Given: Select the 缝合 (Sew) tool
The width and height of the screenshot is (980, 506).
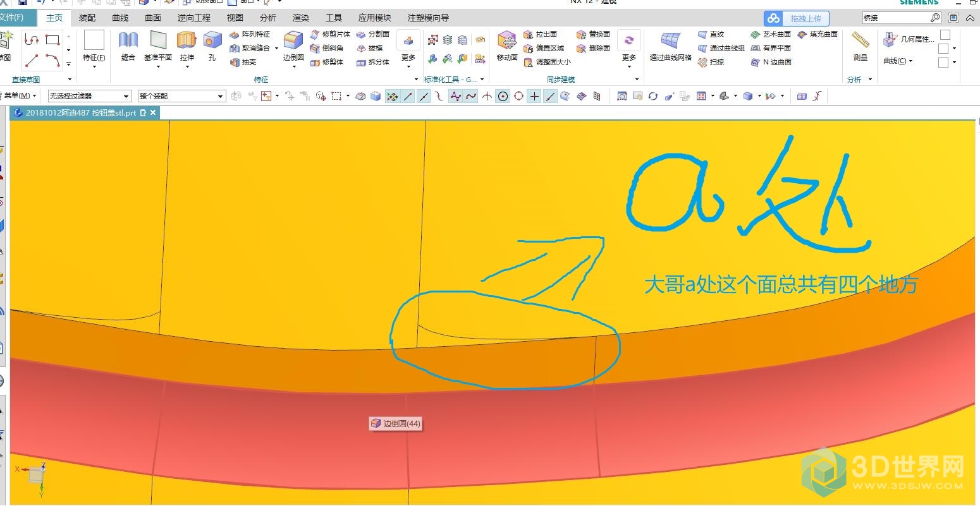Looking at the screenshot, I should [x=128, y=46].
